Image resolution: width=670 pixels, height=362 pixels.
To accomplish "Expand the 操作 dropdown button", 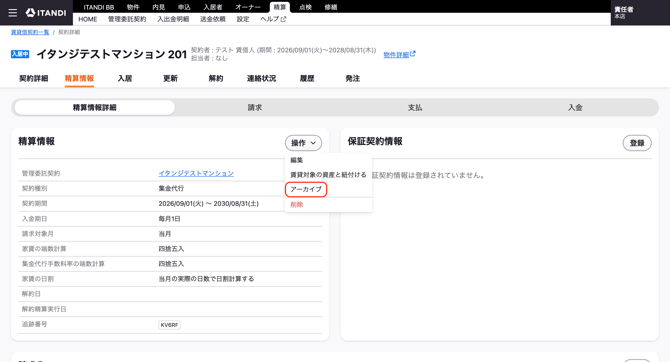I will click(303, 143).
